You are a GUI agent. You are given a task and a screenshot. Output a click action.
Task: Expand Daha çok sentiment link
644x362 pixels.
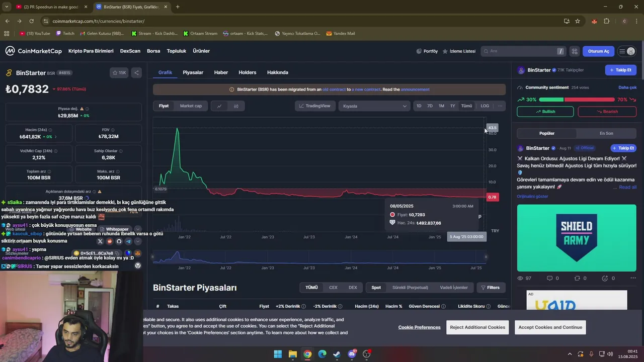click(627, 87)
